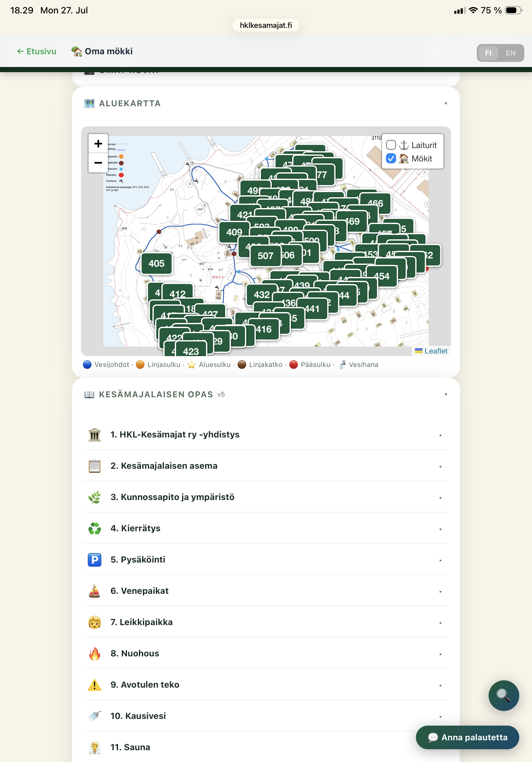532x762 pixels.
Task: Tap the hklkesamajat.fi address bar
Action: (x=266, y=25)
